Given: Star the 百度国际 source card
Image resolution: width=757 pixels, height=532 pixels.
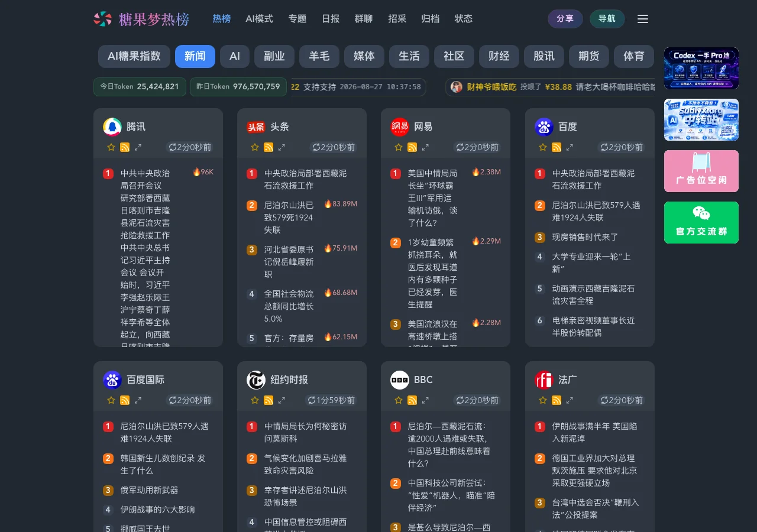Looking at the screenshot, I should point(111,400).
